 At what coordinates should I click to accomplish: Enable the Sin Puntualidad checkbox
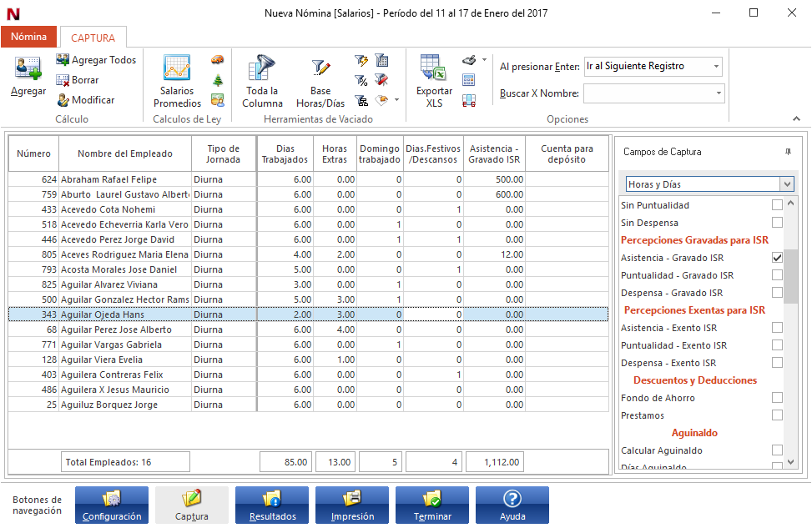click(x=777, y=205)
